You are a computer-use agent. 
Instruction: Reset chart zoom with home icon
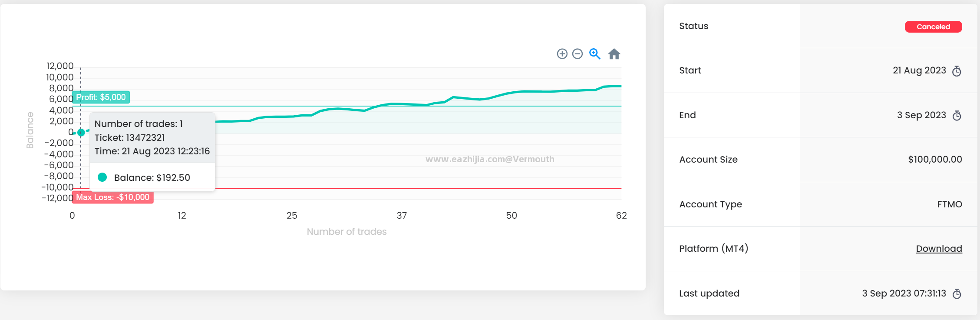click(x=614, y=54)
